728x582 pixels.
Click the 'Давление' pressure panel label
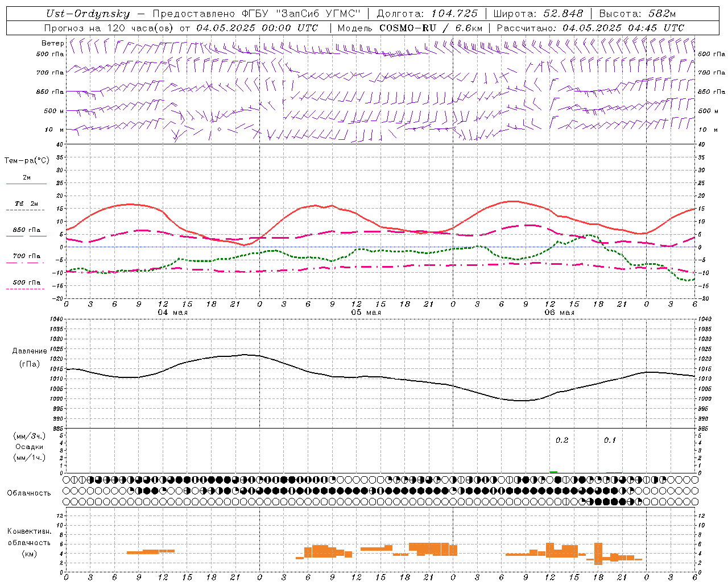pyautogui.click(x=30, y=351)
